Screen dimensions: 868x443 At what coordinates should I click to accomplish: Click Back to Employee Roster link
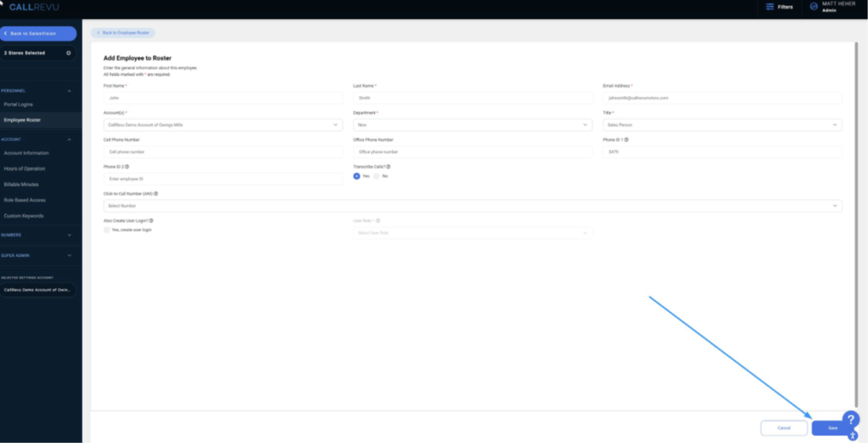pyautogui.click(x=123, y=34)
